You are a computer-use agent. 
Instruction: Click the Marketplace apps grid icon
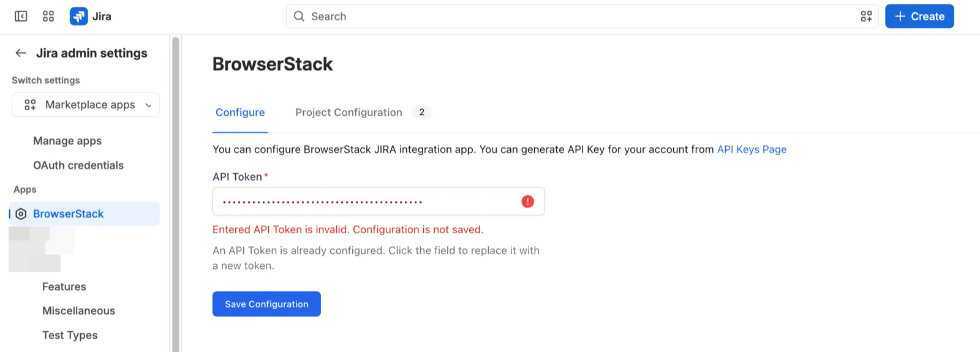[30, 105]
